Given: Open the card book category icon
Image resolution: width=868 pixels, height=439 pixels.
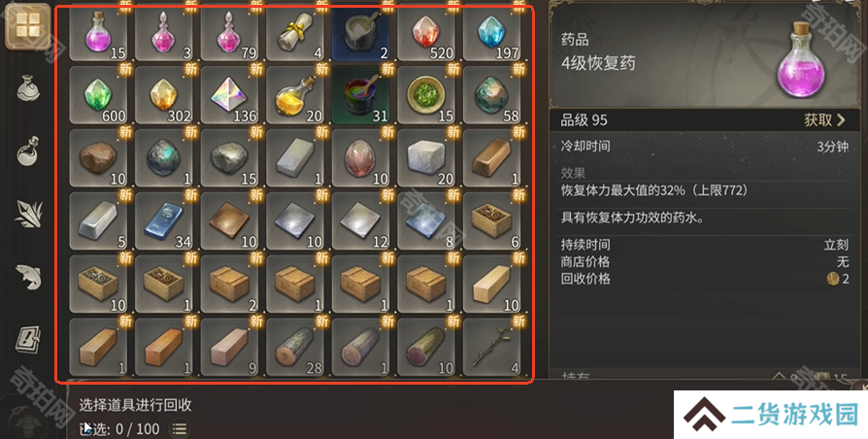Looking at the screenshot, I should [x=28, y=339].
